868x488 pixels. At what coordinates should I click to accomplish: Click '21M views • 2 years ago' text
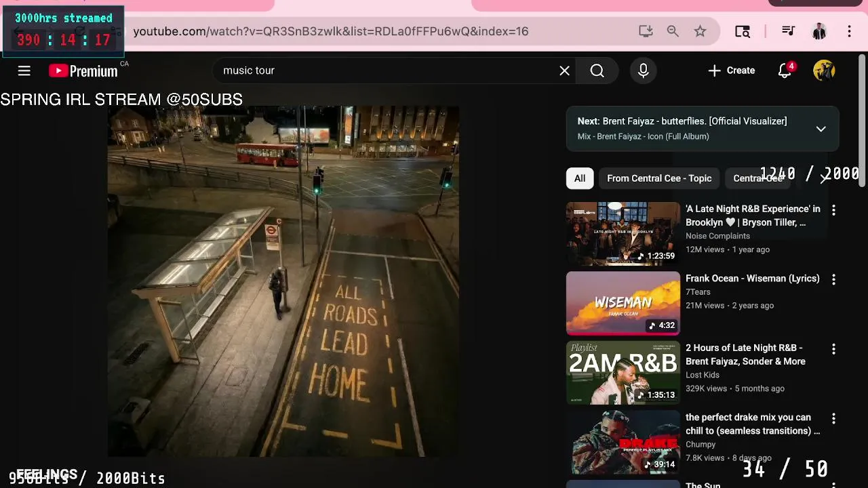pyautogui.click(x=730, y=306)
